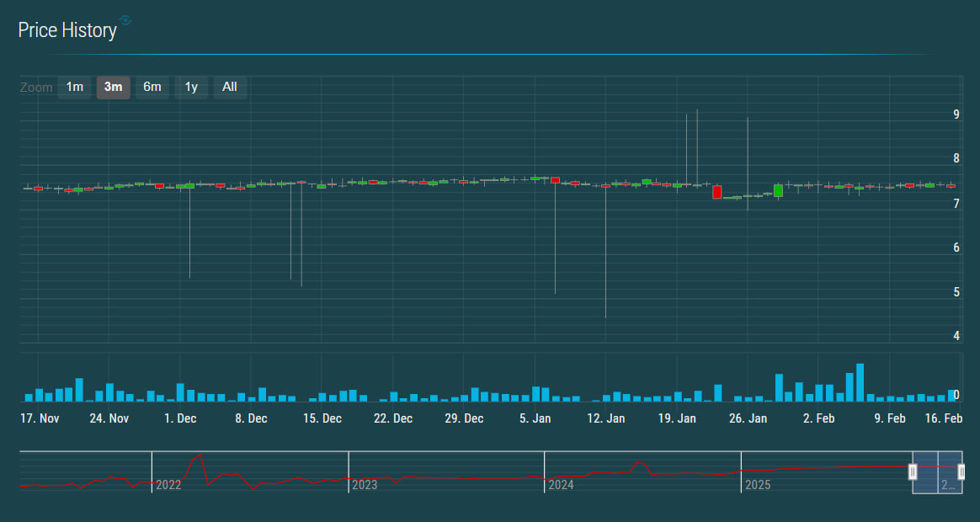The height and width of the screenshot is (522, 980).
Task: Click the eye icon beside Price History
Action: pyautogui.click(x=125, y=19)
